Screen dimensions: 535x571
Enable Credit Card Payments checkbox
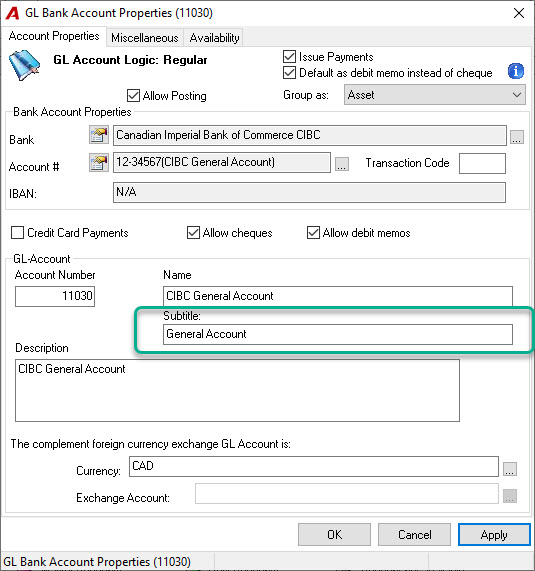click(17, 233)
